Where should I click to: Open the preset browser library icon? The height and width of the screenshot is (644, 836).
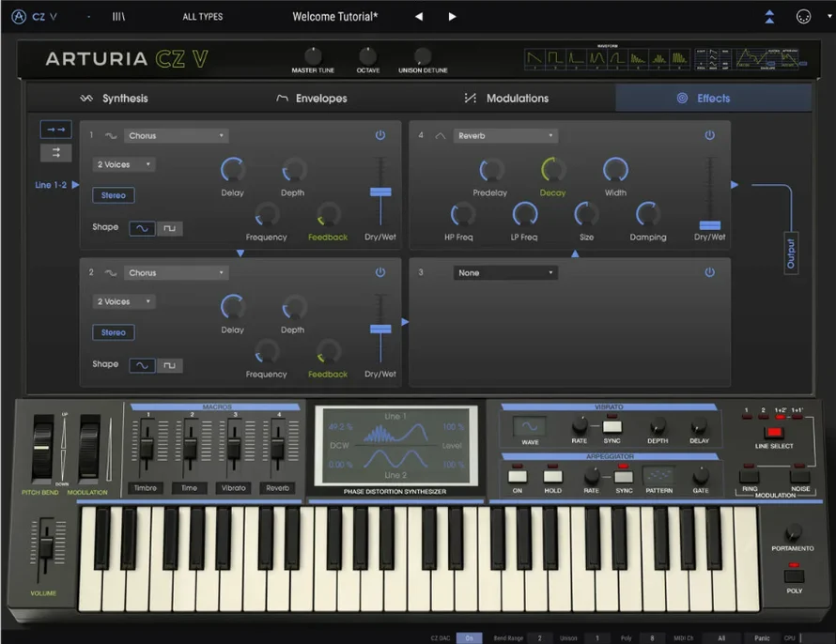pyautogui.click(x=118, y=17)
